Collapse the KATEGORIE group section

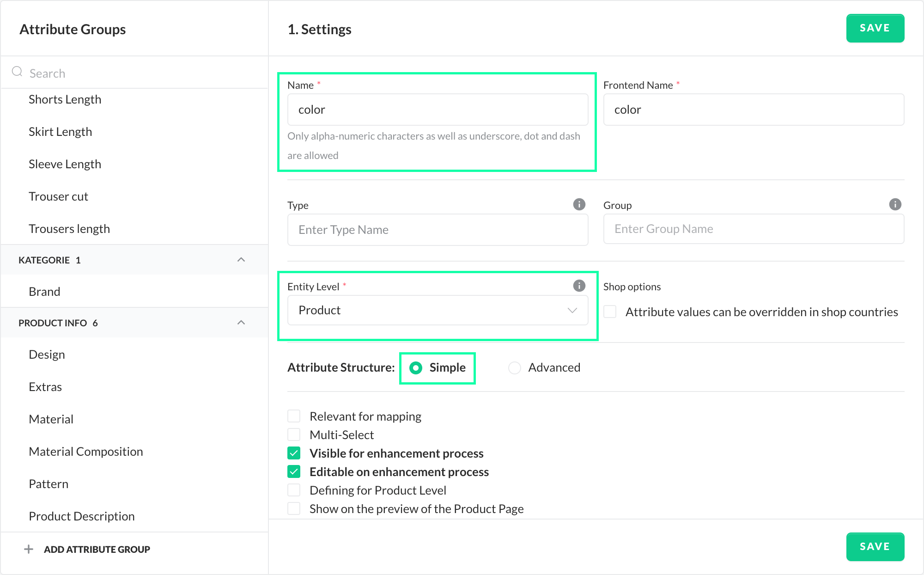(241, 260)
